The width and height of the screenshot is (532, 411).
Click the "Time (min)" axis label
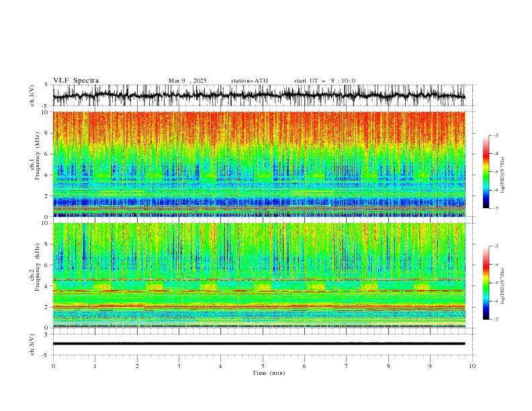(269, 373)
